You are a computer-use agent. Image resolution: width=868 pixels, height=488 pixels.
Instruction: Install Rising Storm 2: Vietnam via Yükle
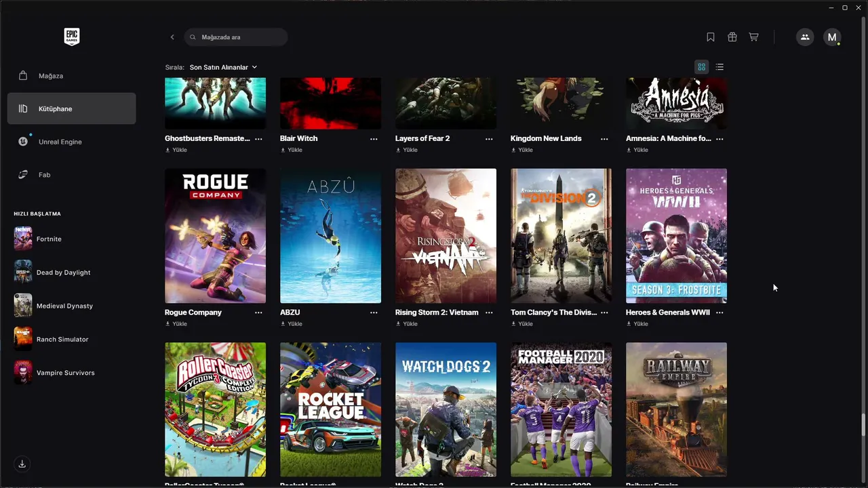pyautogui.click(x=407, y=324)
